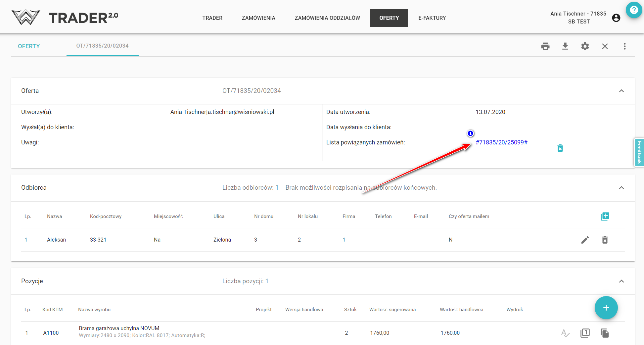Download the offer using the download icon
The height and width of the screenshot is (345, 644).
click(565, 46)
